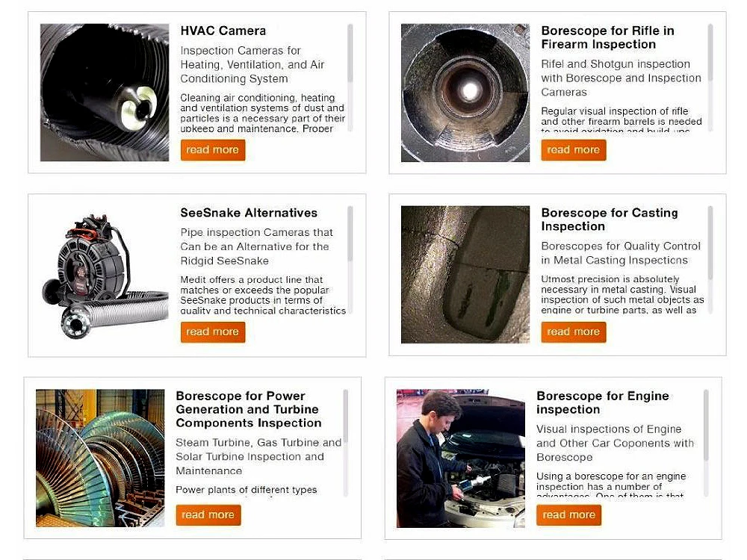Open the SeeSnake Alternatives heading

point(249,213)
